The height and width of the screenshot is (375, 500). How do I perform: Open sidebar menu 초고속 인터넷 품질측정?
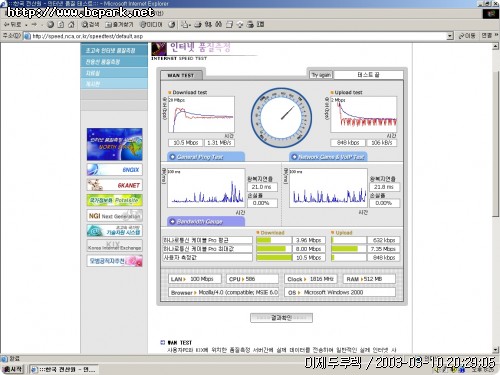tap(114, 50)
